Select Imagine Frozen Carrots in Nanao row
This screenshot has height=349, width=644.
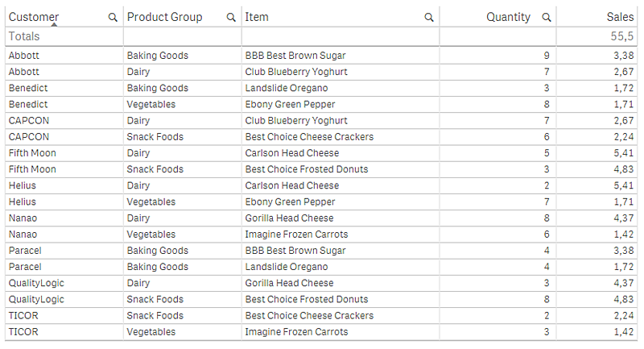pyautogui.click(x=296, y=235)
